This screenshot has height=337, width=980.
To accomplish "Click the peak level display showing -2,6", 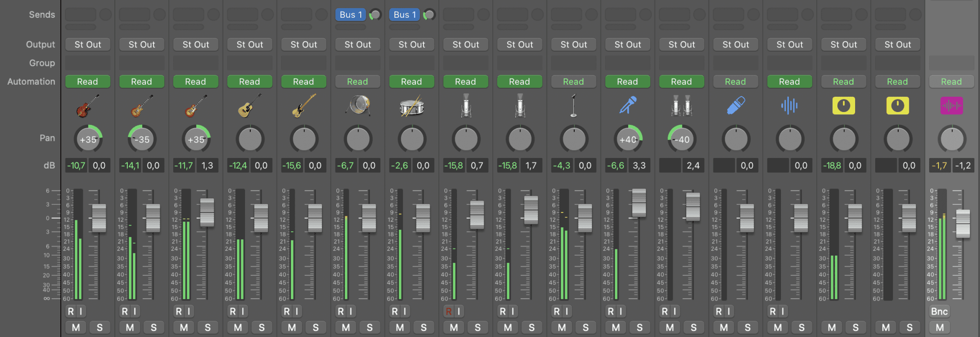I will [x=400, y=166].
